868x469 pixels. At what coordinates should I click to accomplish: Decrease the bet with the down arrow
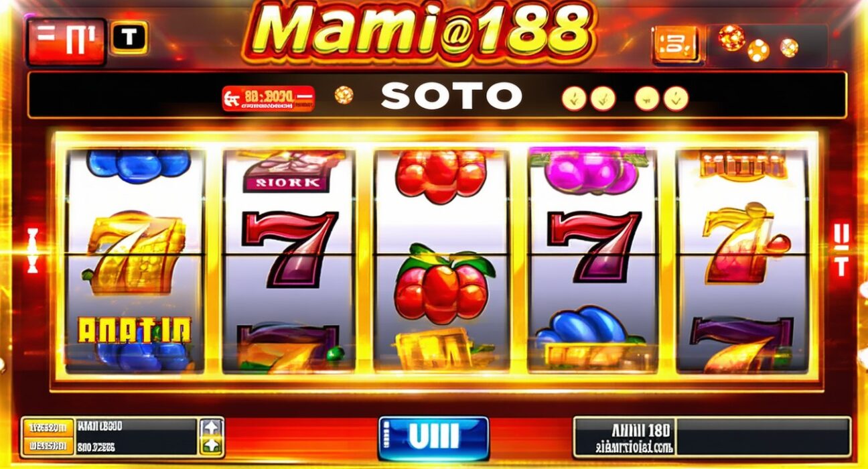click(x=211, y=446)
